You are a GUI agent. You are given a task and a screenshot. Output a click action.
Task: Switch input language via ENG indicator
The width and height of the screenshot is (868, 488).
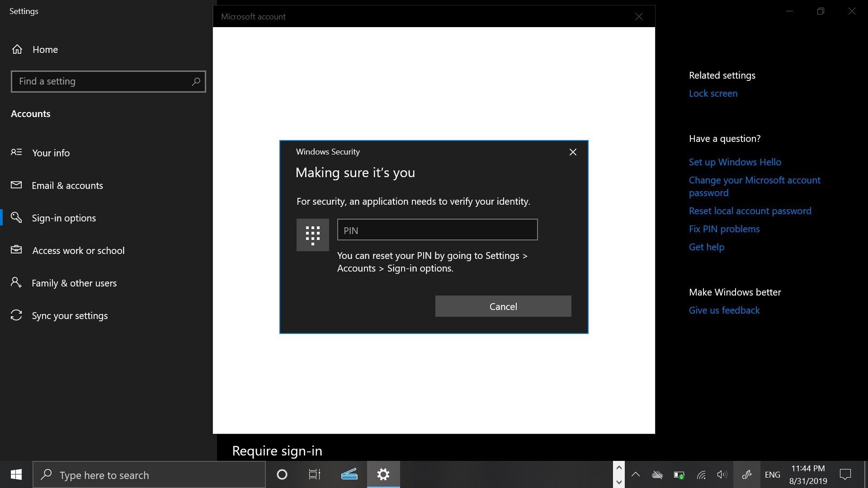click(x=773, y=474)
